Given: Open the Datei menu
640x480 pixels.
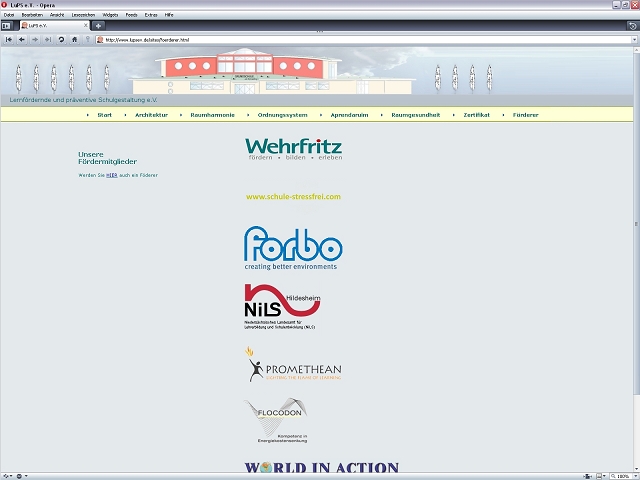Looking at the screenshot, I should (x=9, y=15).
